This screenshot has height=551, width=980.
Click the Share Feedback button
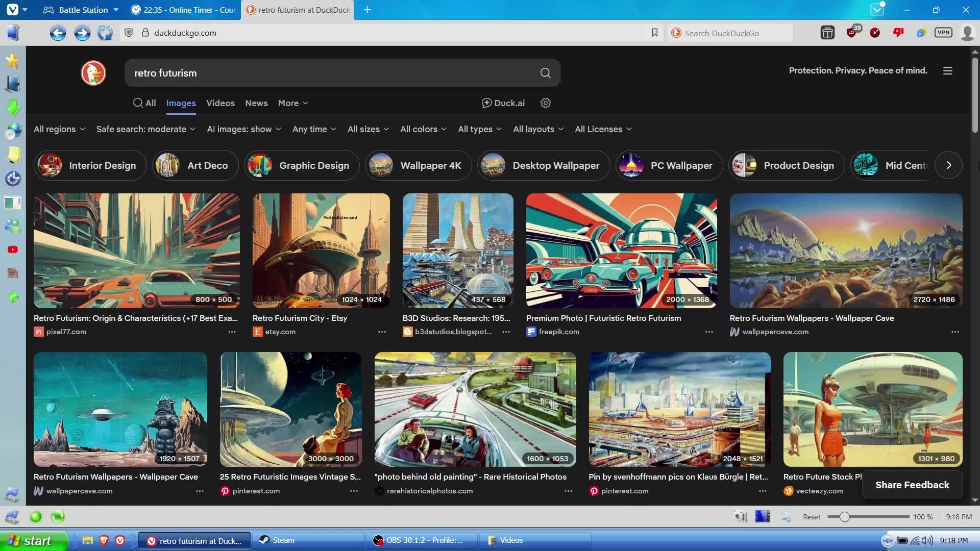(912, 485)
